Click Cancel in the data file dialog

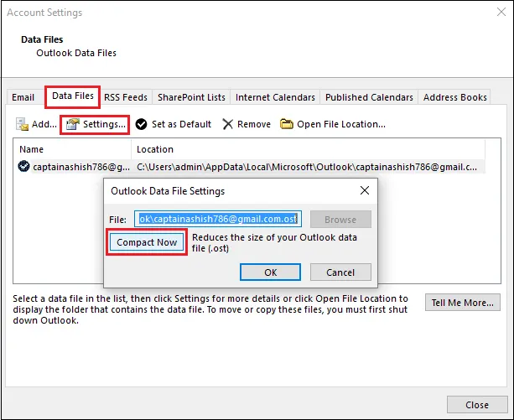[x=340, y=272]
